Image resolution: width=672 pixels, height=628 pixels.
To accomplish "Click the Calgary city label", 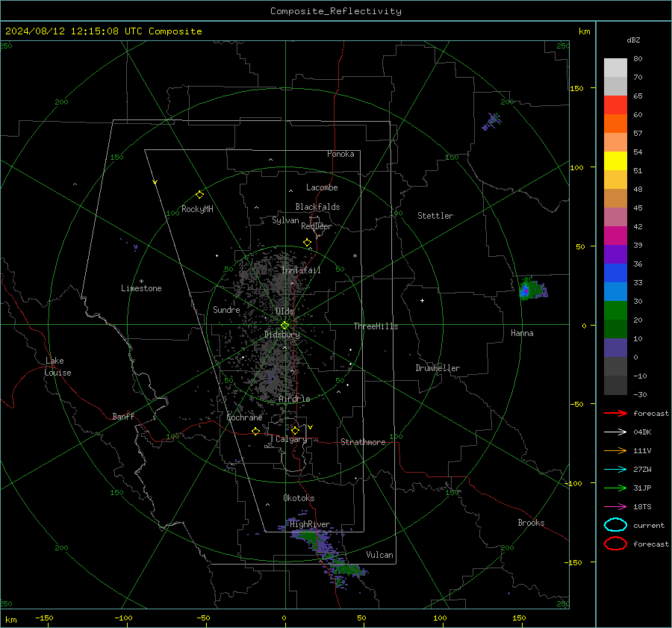I will (291, 439).
